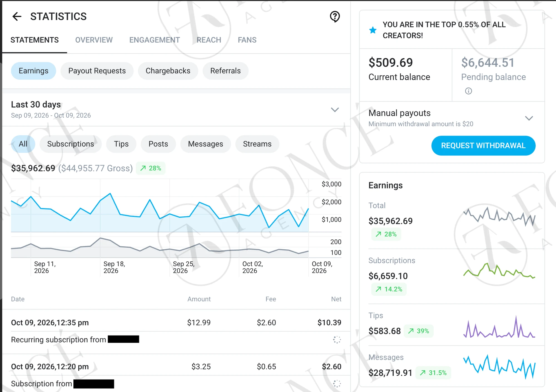Click the blue star icon
The height and width of the screenshot is (392, 556).
373,30
